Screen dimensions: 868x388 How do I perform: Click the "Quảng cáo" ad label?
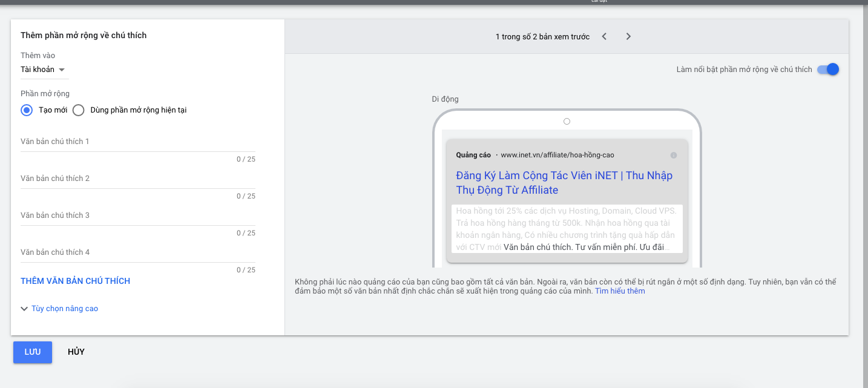click(x=473, y=155)
